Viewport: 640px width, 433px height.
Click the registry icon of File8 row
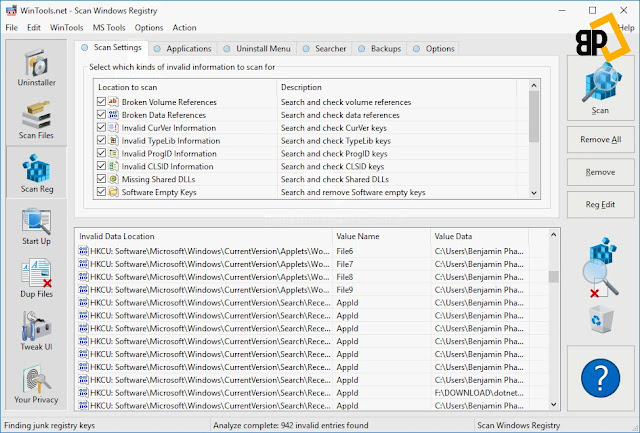coord(83,277)
